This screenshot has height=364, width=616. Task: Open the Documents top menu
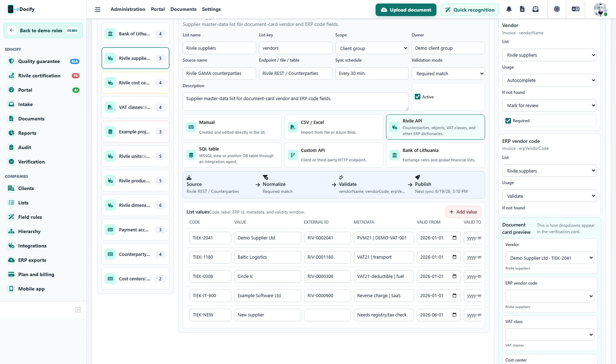point(183,9)
